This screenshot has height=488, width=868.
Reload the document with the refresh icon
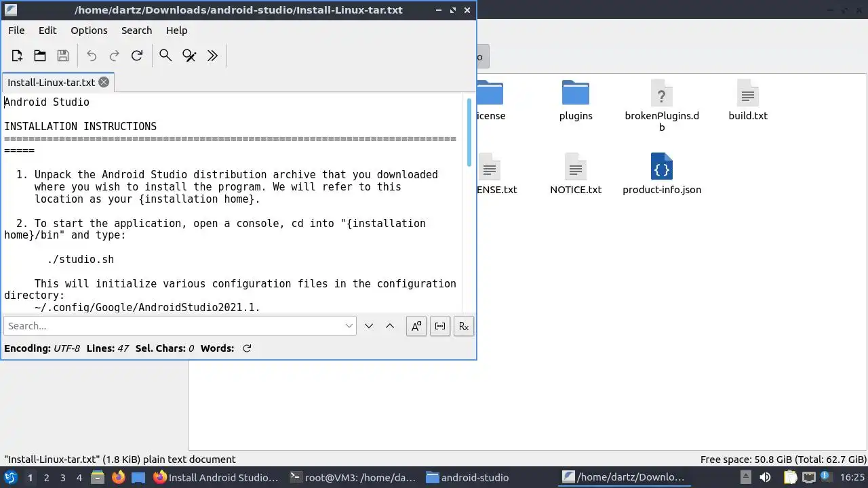(137, 56)
